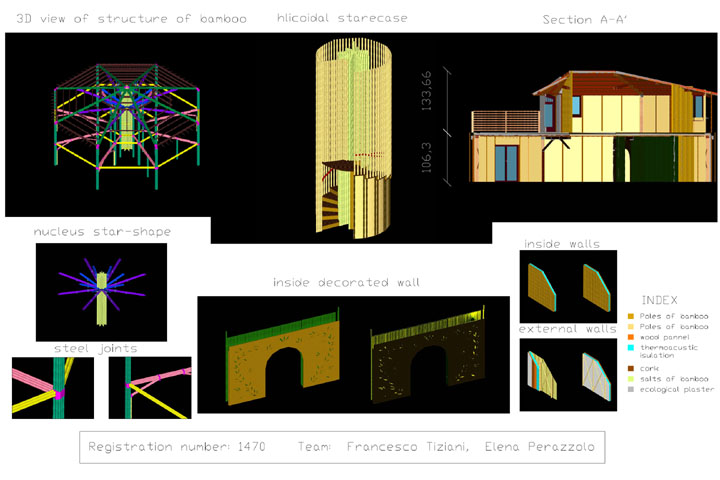Select the left steel joint detail

[x=52, y=387]
